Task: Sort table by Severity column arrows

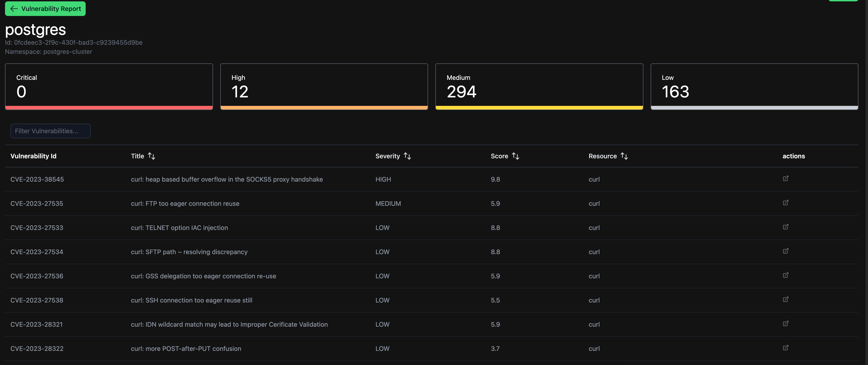Action: (x=407, y=156)
